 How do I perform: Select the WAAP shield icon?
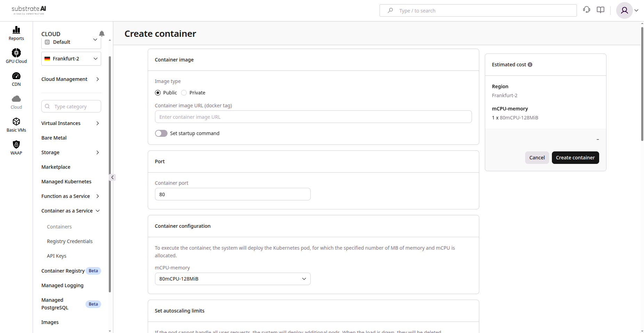tap(16, 146)
